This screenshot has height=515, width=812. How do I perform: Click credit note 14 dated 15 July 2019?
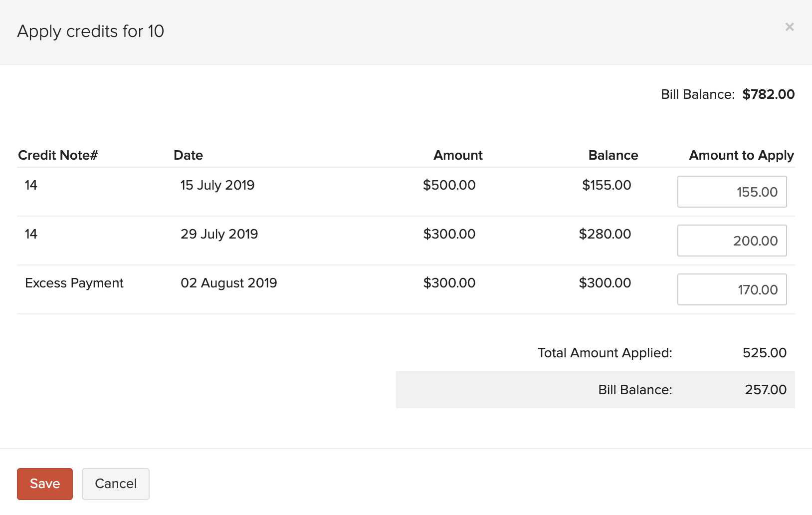[x=31, y=185]
